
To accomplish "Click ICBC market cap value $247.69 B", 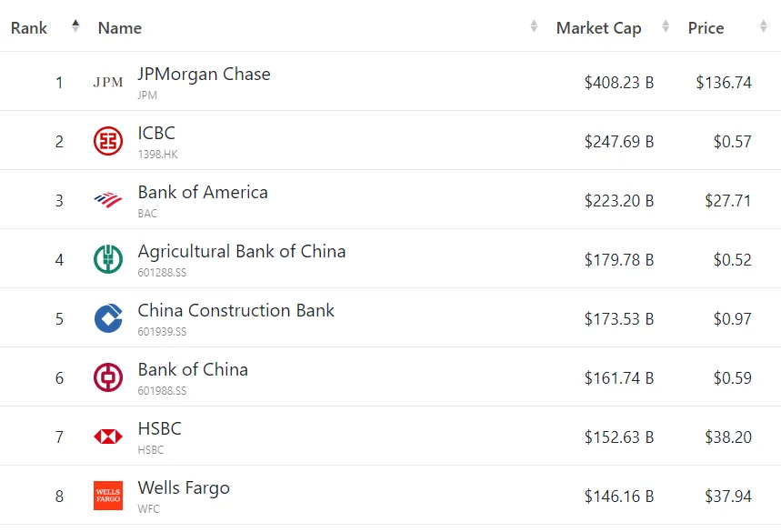I will (x=619, y=142).
